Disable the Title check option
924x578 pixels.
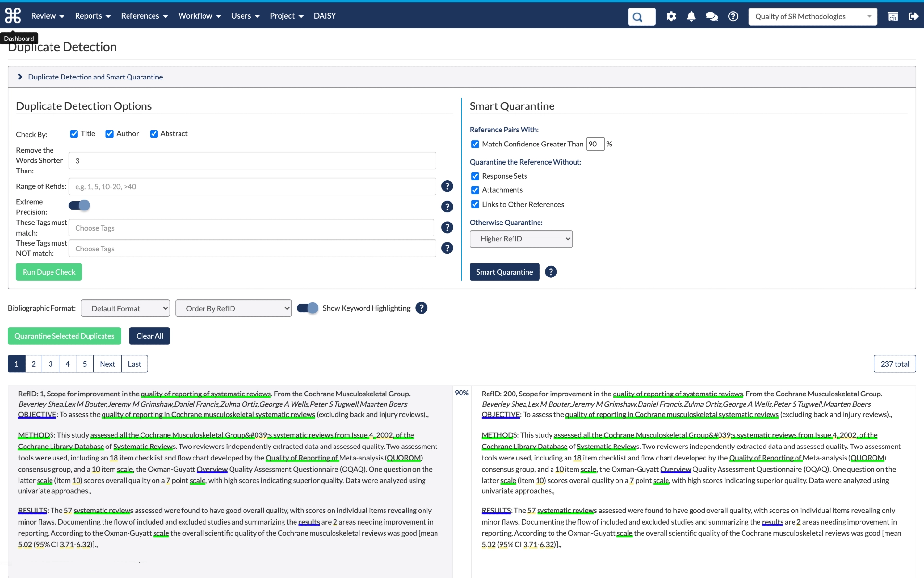[74, 133]
